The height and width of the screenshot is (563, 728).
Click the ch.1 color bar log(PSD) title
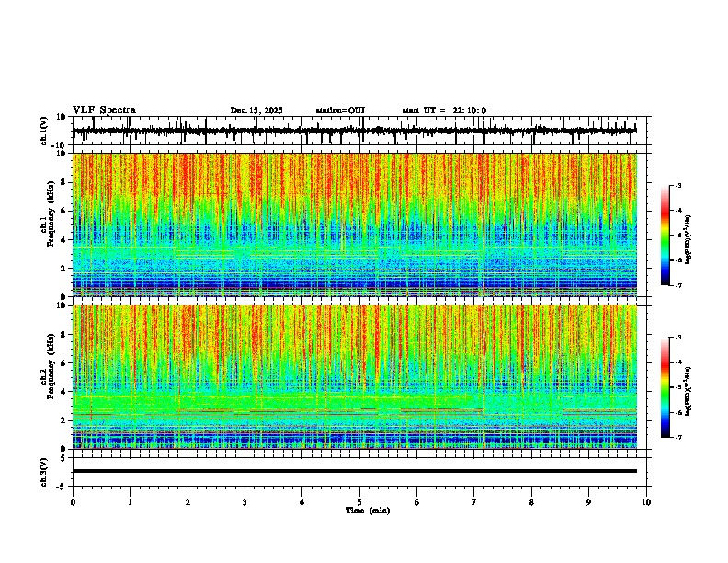pos(688,240)
